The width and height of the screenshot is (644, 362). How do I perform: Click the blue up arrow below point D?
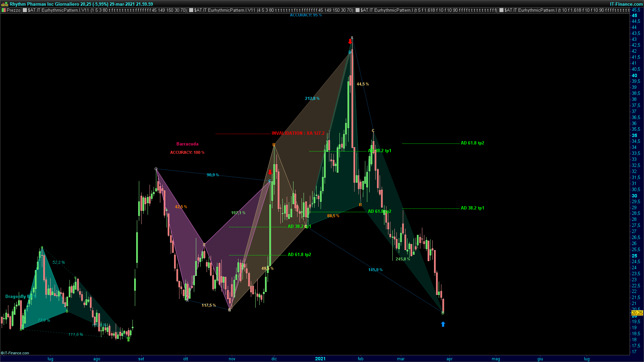tap(443, 324)
